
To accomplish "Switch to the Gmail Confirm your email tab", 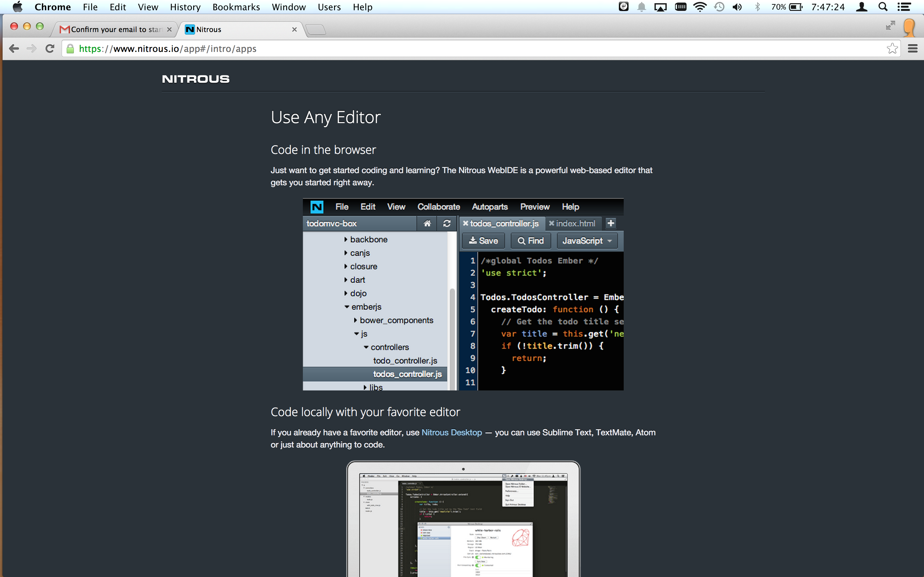I will point(115,29).
